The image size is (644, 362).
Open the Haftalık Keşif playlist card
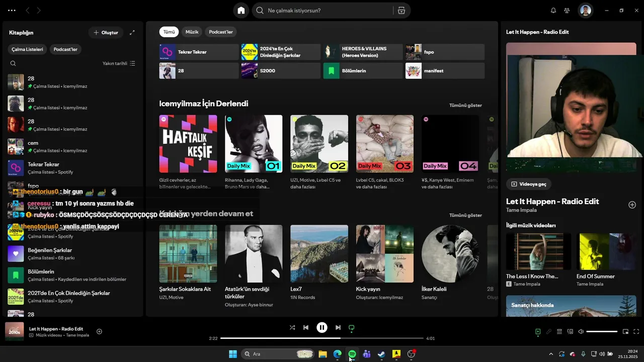point(188,151)
